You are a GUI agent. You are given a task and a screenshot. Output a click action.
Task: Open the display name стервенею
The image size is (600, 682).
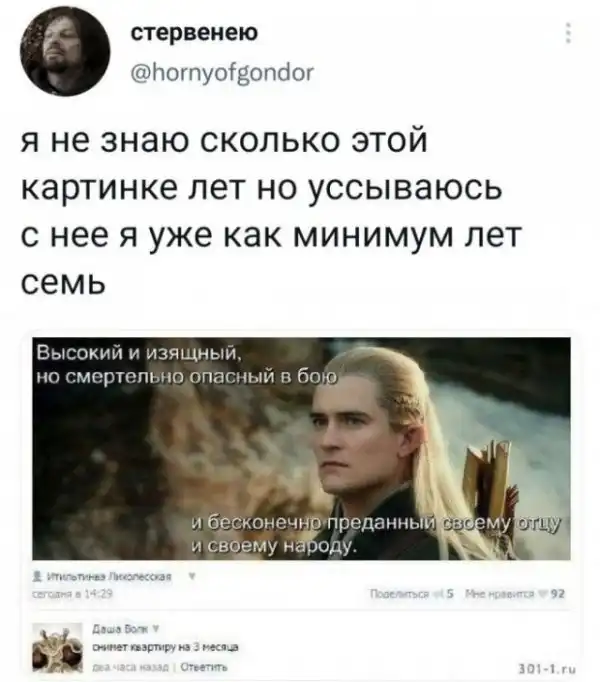pos(194,33)
